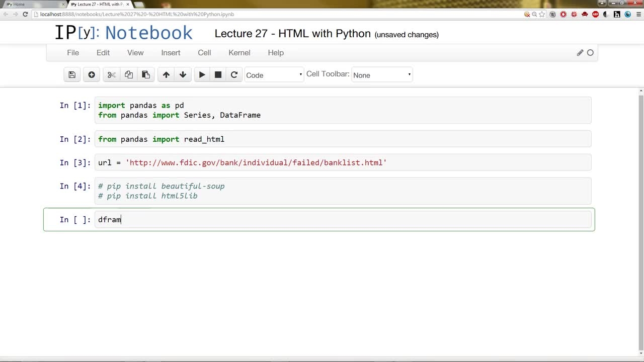This screenshot has height=362, width=644.
Task: Open the Cell Toolbar None dropdown
Action: 382,75
